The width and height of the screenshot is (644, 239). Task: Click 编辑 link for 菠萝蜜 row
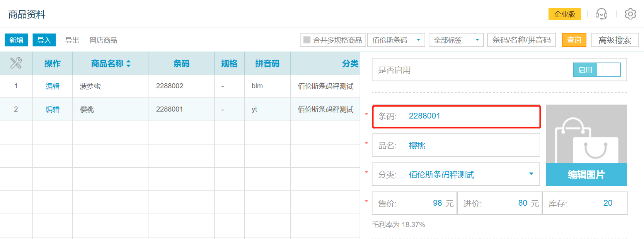click(53, 86)
